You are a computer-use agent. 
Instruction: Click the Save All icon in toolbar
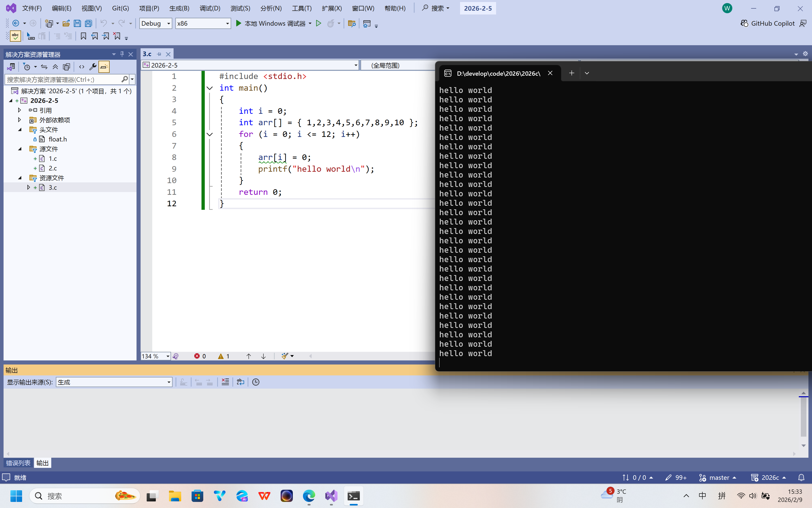(x=88, y=23)
